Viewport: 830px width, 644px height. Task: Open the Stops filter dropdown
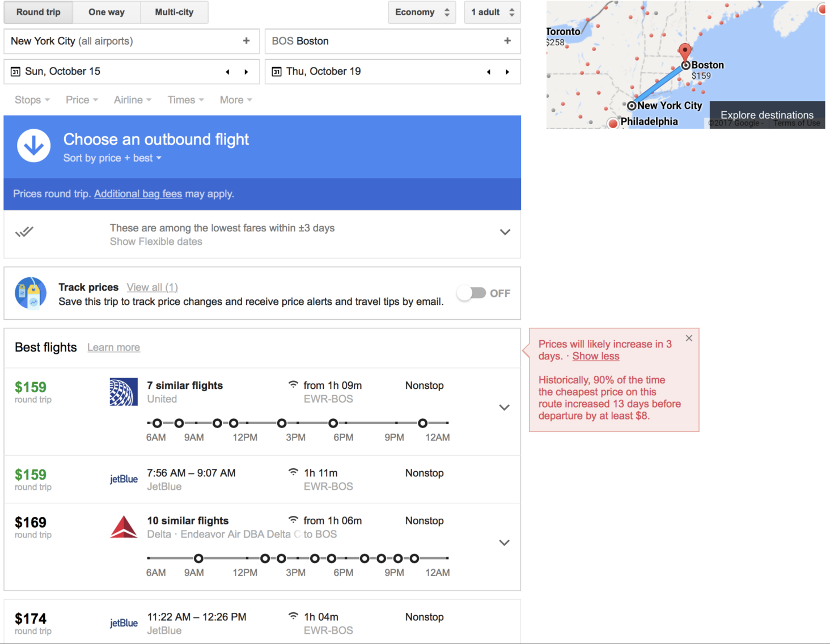tap(31, 100)
